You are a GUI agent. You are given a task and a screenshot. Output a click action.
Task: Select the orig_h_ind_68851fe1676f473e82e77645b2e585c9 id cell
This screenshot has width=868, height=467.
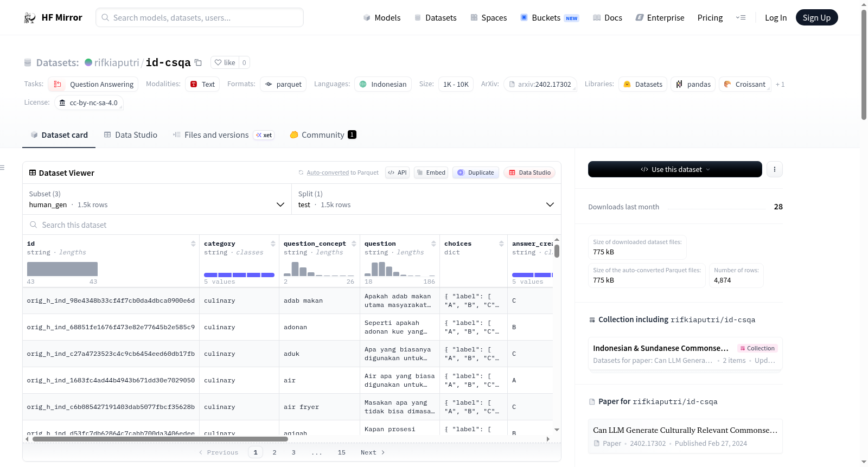[x=111, y=327]
